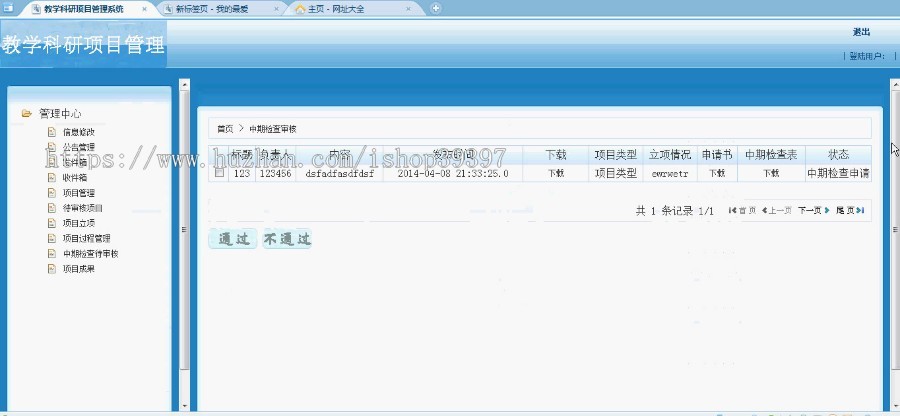Collapse the 管理中心 tree label
The height and width of the screenshot is (416, 900).
click(x=60, y=114)
